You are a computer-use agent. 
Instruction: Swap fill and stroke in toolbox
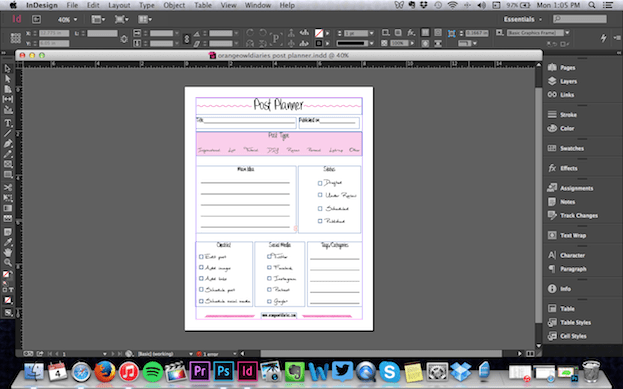[x=11, y=271]
